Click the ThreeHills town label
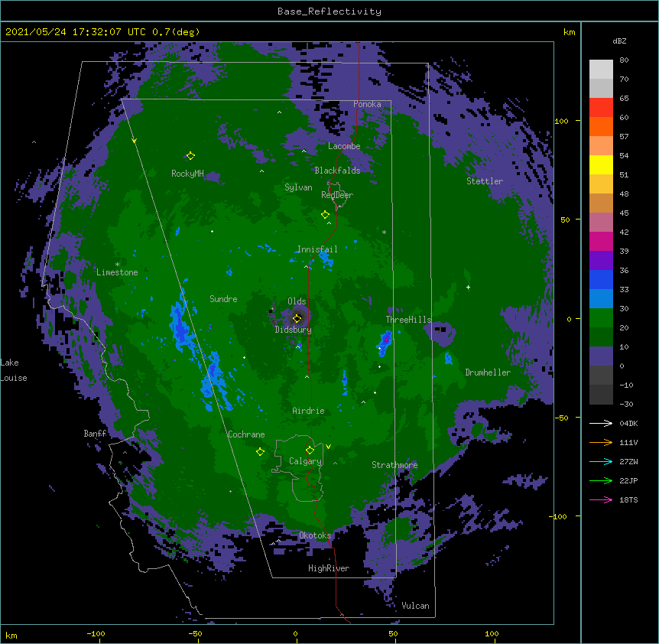Screen dimensions: 659x644 (x=408, y=320)
